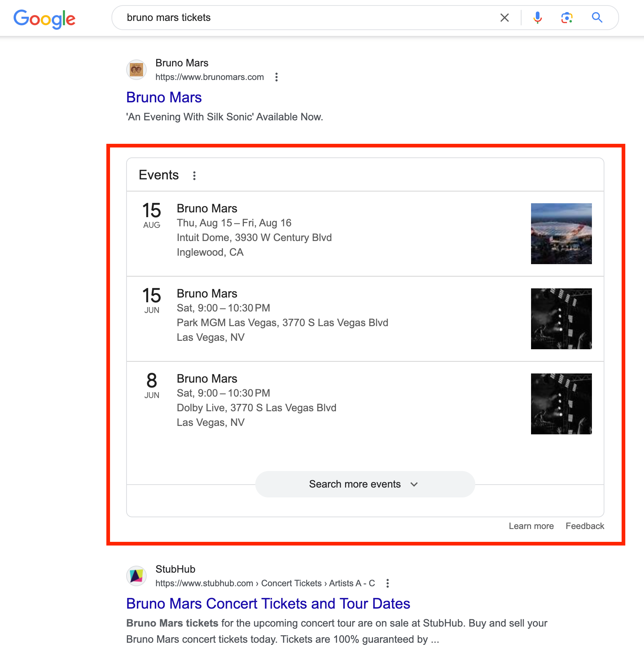
Task: Open three-dot menu next to Events heading
Action: [x=194, y=176]
